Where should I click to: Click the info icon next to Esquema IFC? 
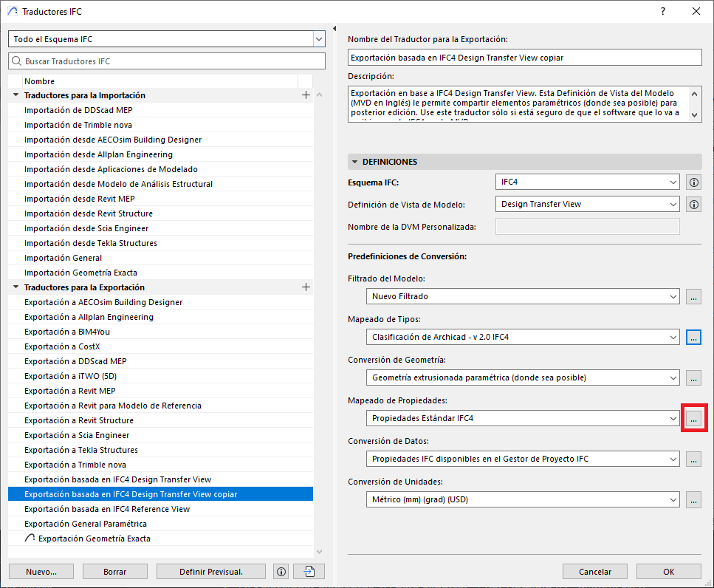pos(693,182)
